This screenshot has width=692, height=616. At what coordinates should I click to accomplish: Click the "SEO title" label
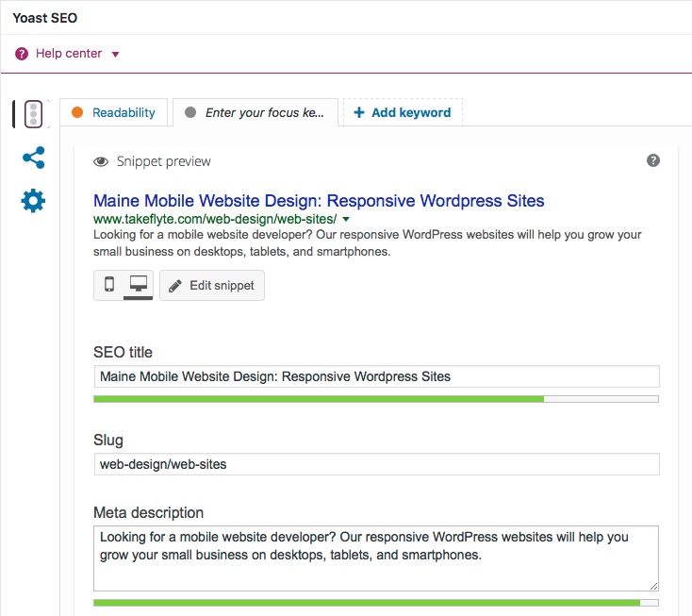pyautogui.click(x=123, y=353)
